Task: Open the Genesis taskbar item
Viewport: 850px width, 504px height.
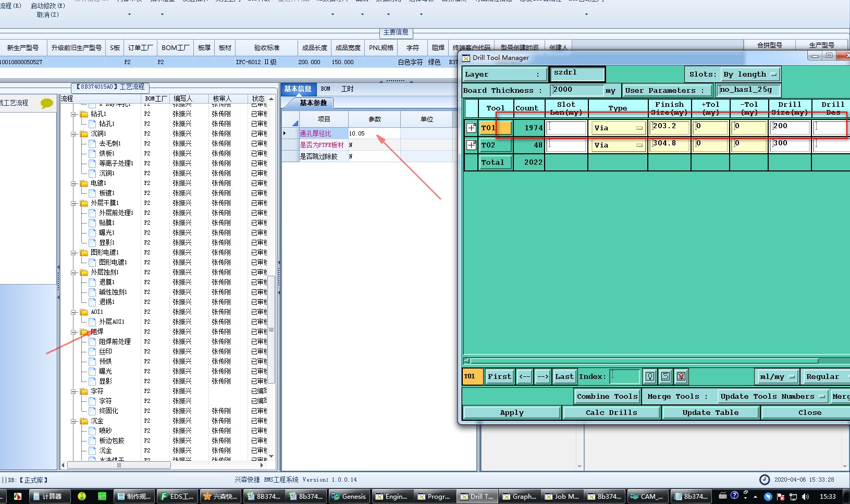Action: coord(349,496)
